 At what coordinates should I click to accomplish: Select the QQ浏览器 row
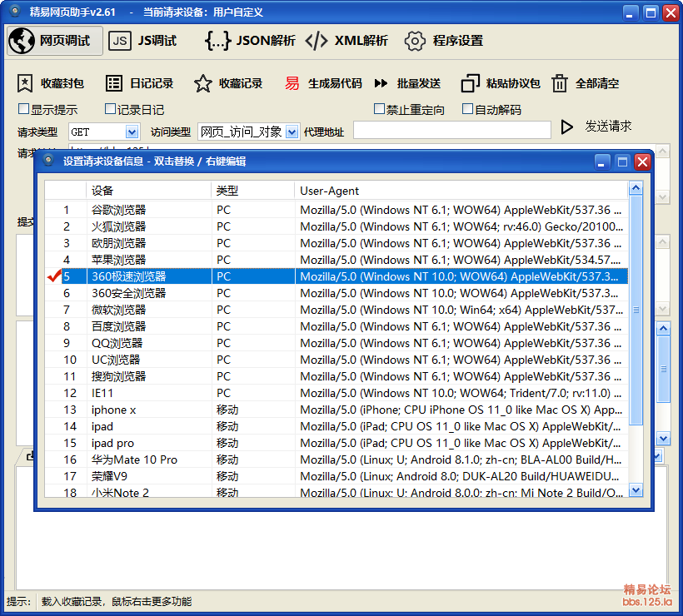(x=337, y=343)
